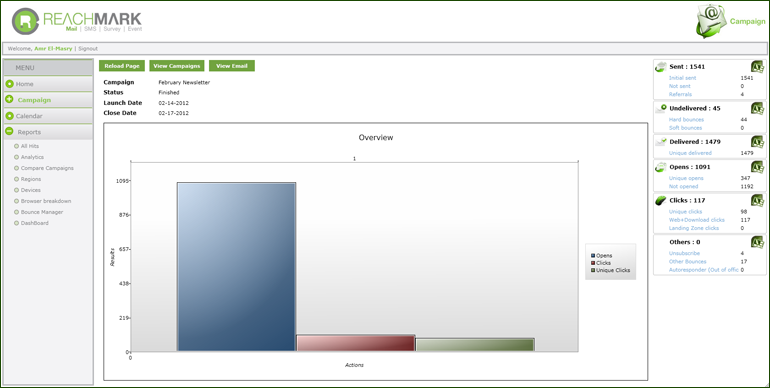The width and height of the screenshot is (770, 388).
Task: Click campaign name February Newsletter
Action: tap(184, 83)
